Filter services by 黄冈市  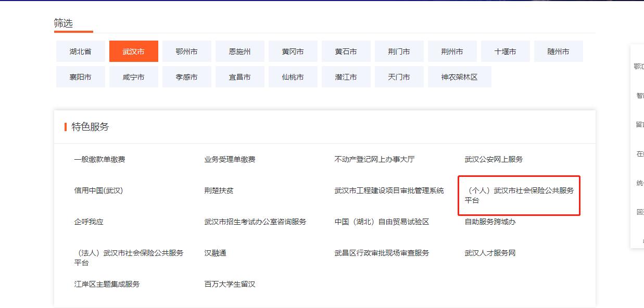[293, 51]
